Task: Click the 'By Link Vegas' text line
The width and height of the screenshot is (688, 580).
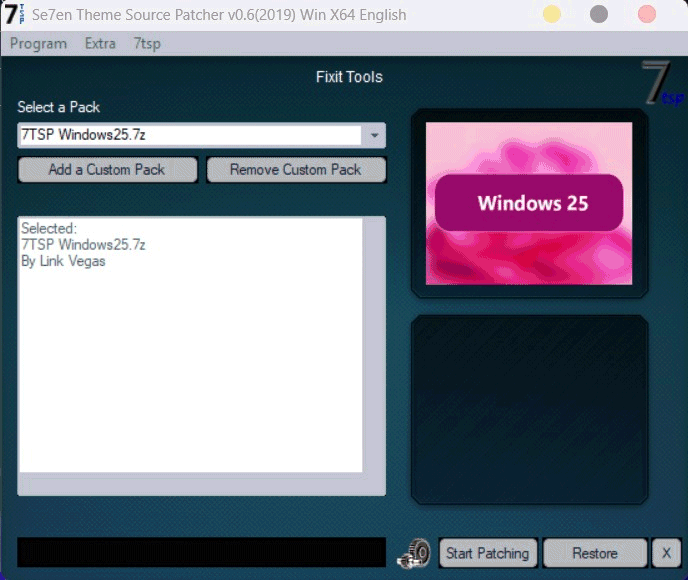Action: pos(63,261)
